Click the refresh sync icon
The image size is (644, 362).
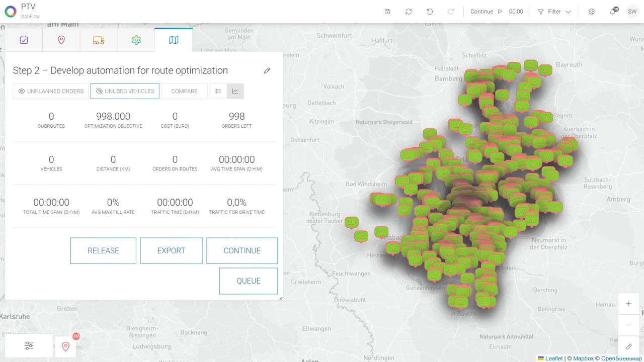click(x=409, y=12)
